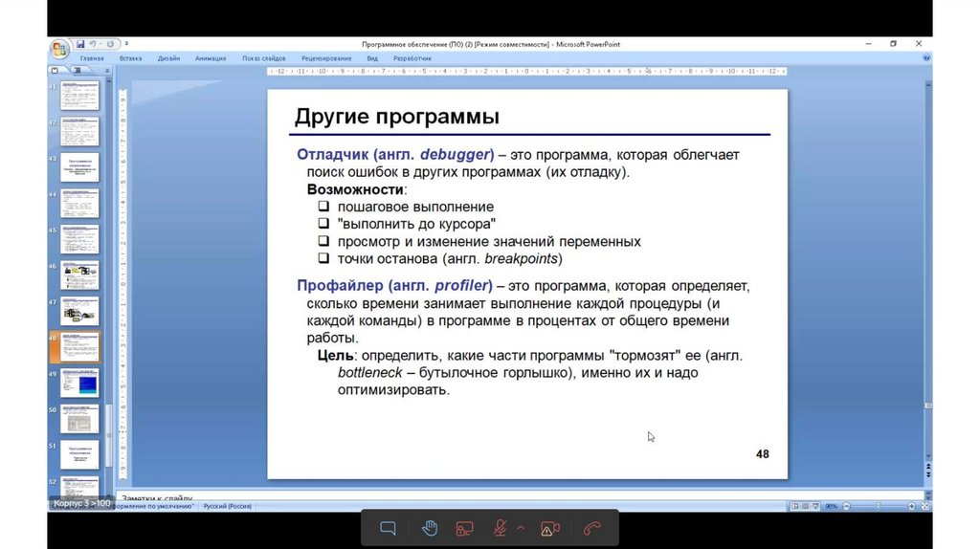Click bullet просмотр и изменение значений переменных
Screen dimensions: 980x549
[489, 241]
